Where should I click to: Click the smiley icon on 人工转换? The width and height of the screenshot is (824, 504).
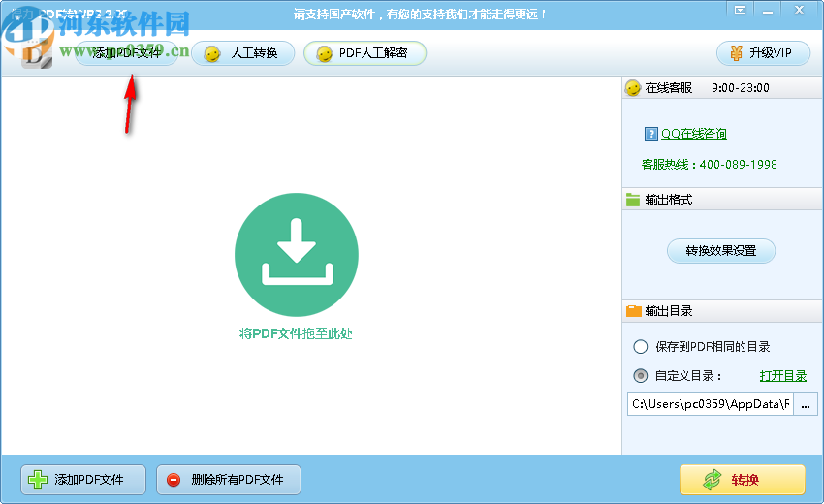(x=212, y=54)
